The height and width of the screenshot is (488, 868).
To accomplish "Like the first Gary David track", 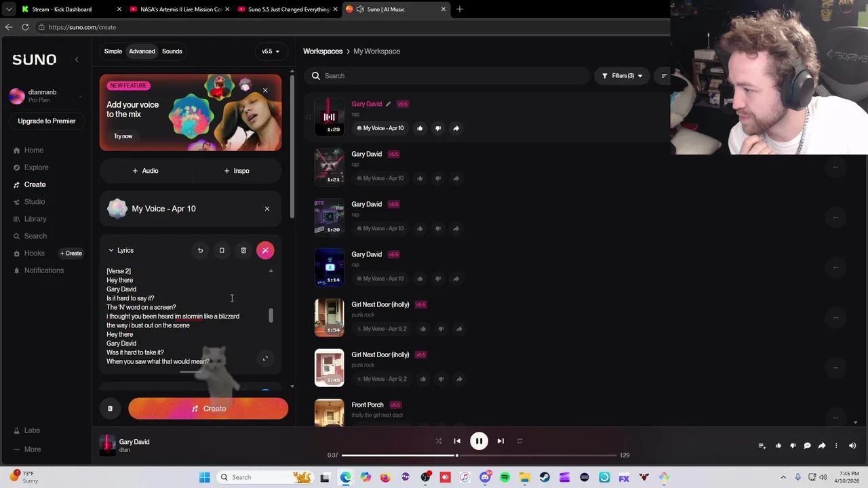I will point(420,128).
